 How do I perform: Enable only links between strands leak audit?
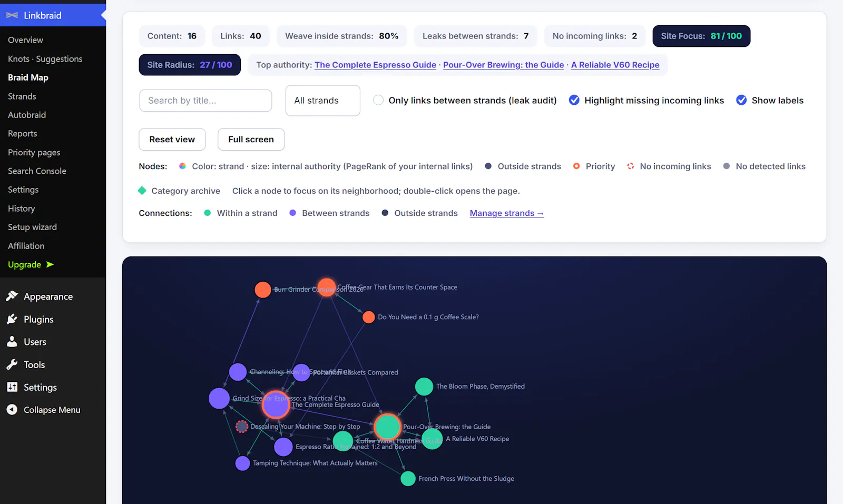pos(378,100)
